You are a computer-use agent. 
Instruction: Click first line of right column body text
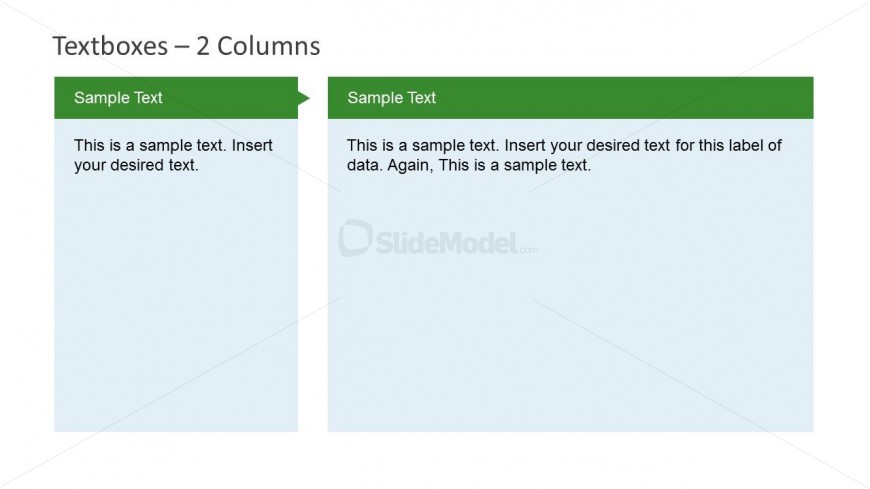(x=564, y=146)
